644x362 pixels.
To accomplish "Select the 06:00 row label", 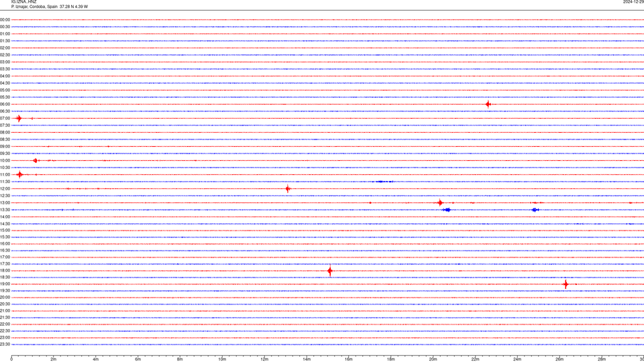I will click(5, 105).
